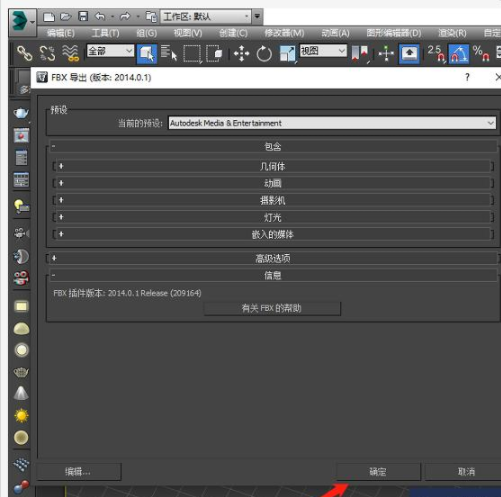Activate the Select and Move tool
The image size is (501, 497).
[x=242, y=54]
